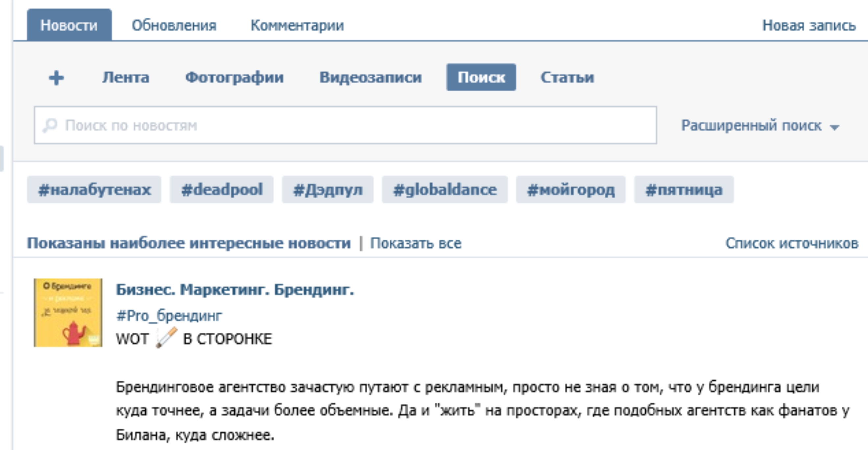The width and height of the screenshot is (868, 450).
Task: Open the Список источников link
Action: 791,243
